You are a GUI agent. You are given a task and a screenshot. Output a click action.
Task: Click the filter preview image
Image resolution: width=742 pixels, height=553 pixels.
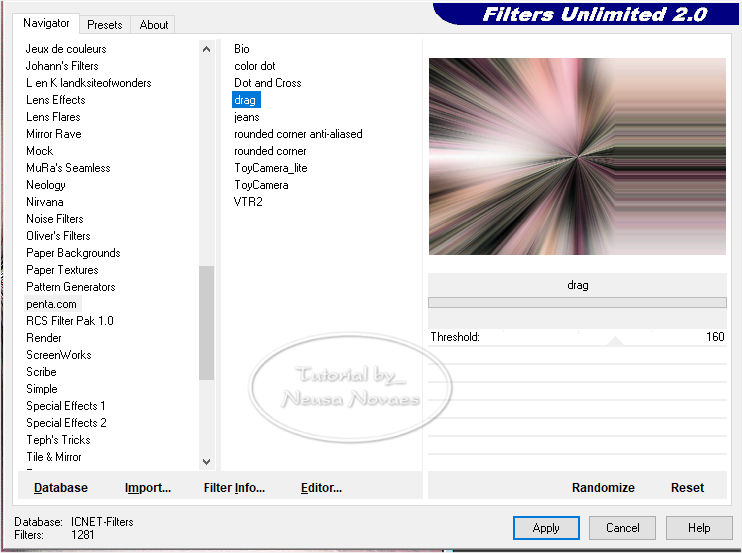577,157
